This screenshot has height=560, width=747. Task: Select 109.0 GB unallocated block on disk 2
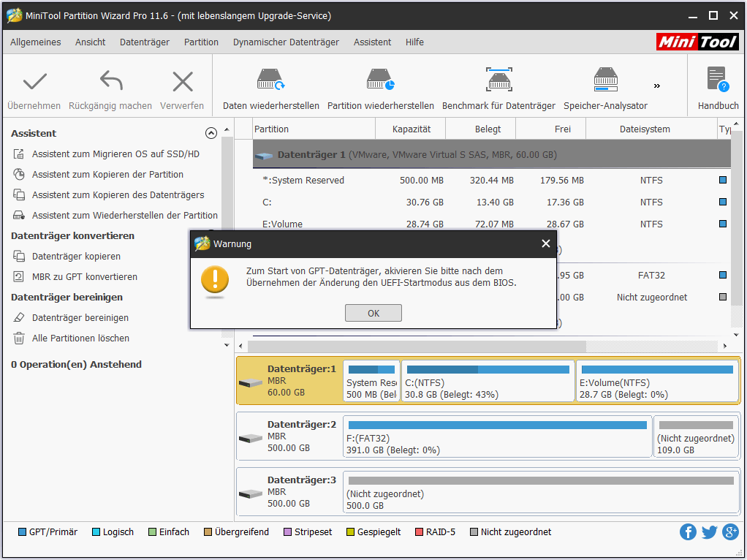coord(696,436)
